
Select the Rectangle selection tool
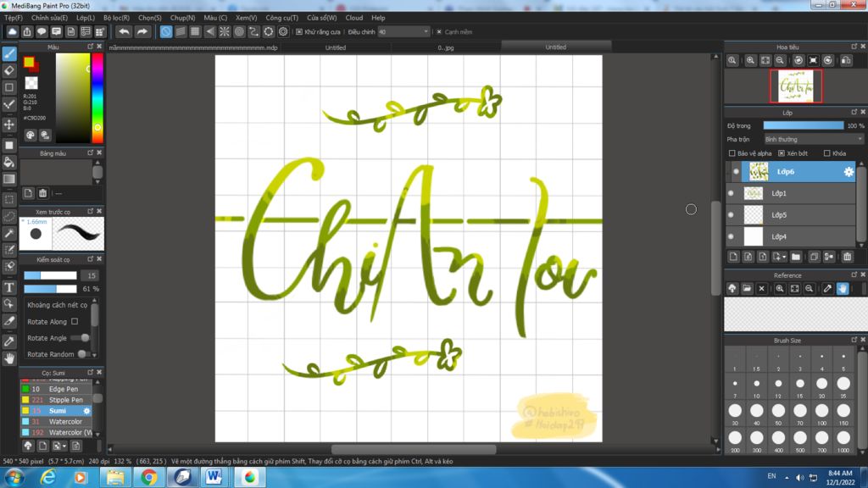9,199
